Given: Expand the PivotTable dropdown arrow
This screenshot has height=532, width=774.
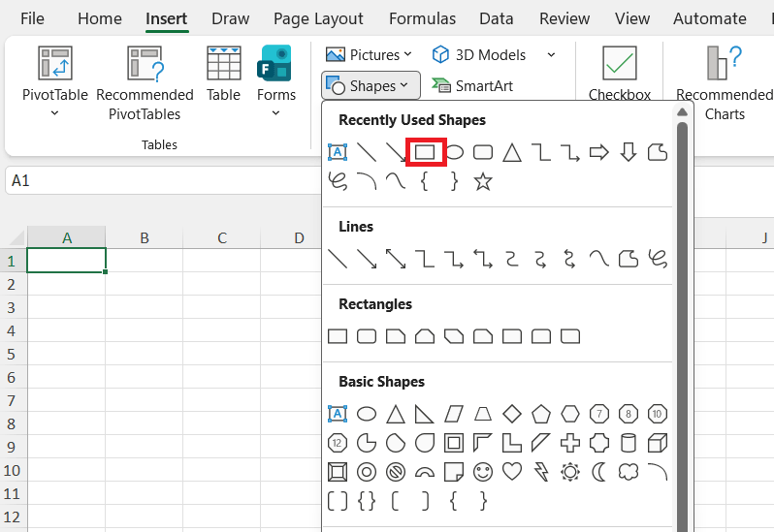Looking at the screenshot, I should 54,113.
